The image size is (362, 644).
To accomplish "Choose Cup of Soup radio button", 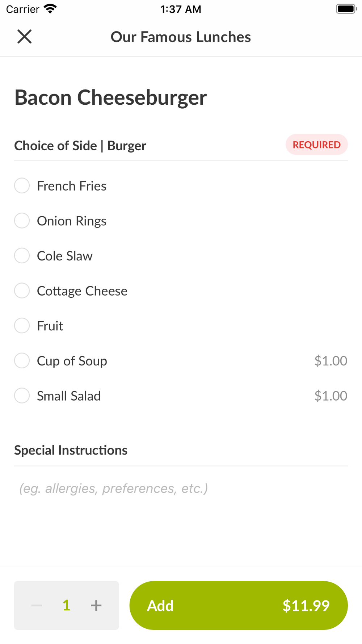I will point(22,361).
